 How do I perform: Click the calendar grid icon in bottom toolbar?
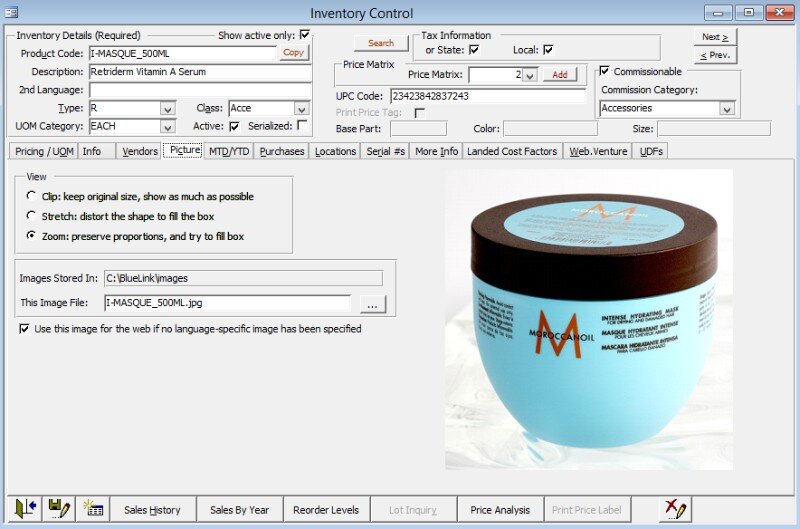point(94,509)
